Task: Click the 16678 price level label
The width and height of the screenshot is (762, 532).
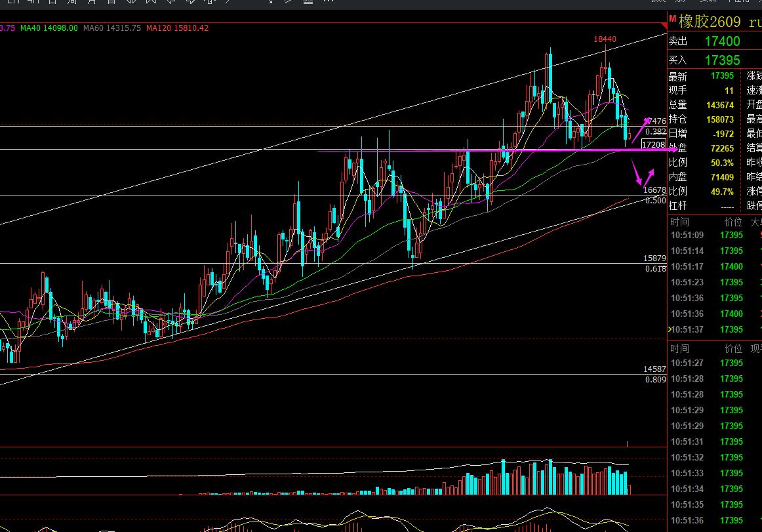Action: tap(654, 190)
